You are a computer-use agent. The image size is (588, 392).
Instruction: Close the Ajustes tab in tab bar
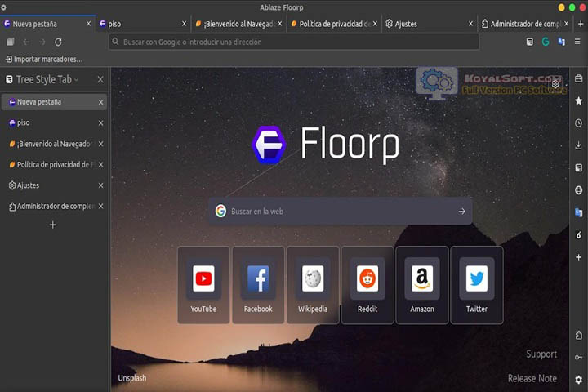pyautogui.click(x=470, y=24)
